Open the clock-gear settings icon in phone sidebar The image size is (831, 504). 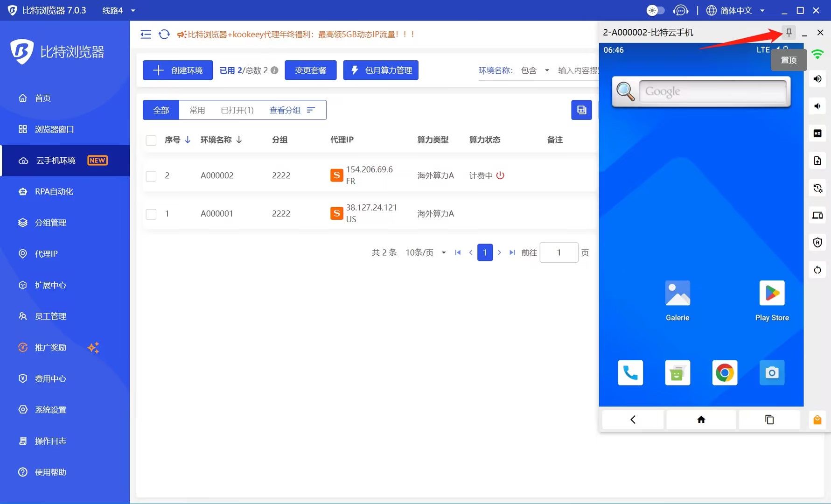tap(817, 188)
